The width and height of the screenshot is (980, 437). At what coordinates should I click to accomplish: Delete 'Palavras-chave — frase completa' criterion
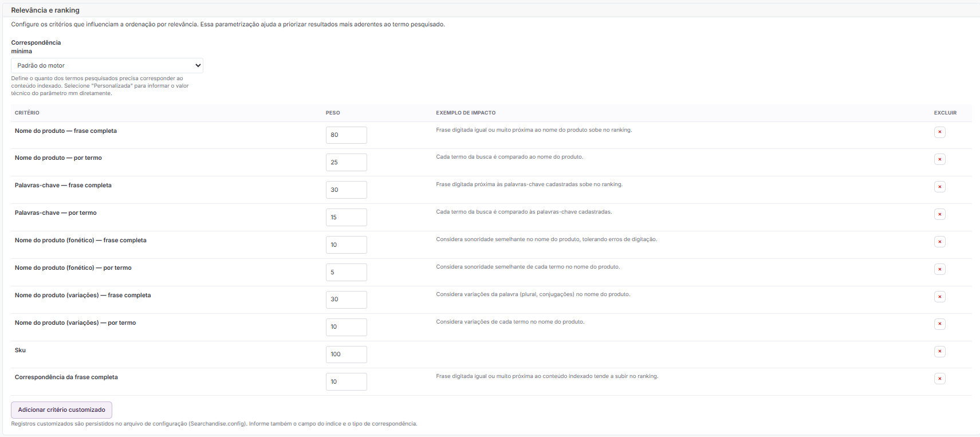pos(939,187)
